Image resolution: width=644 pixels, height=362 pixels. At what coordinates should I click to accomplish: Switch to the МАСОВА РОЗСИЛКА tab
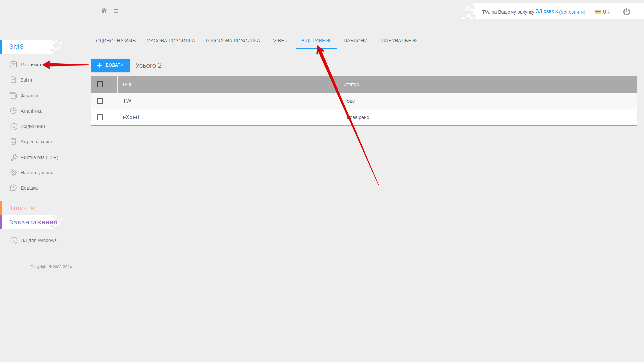170,41
